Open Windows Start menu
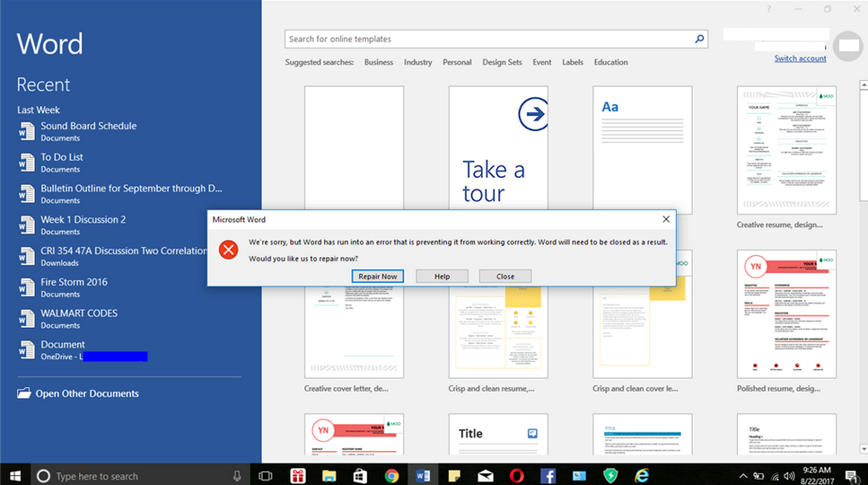This screenshot has width=868, height=485. click(x=15, y=476)
